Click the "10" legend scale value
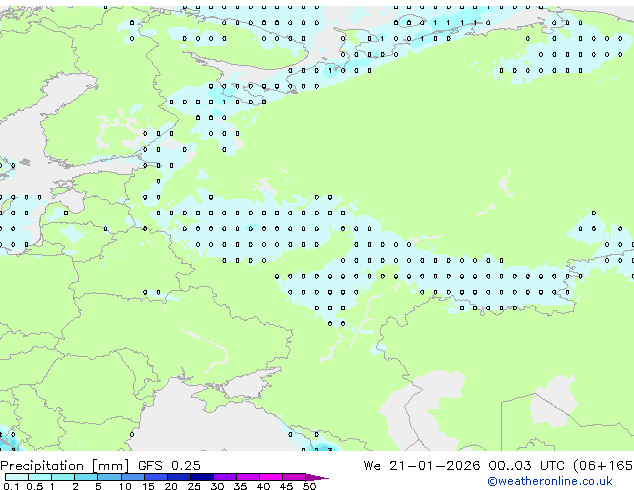634x490 pixels. tap(125, 486)
